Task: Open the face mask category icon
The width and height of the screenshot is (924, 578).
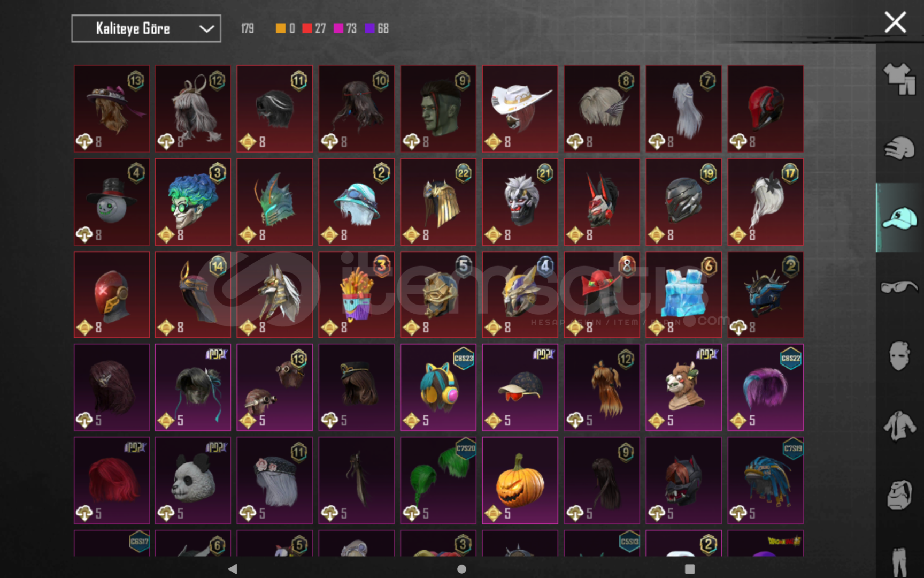Action: (900, 356)
